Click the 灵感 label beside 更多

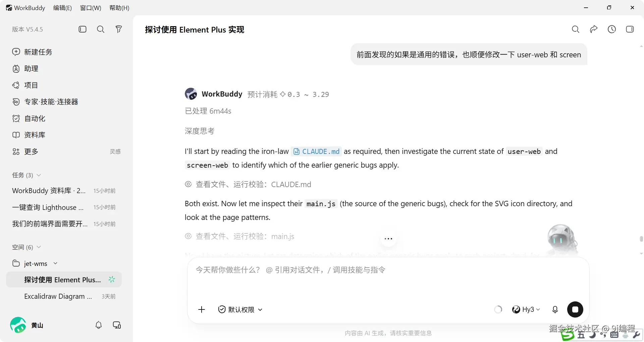(115, 152)
